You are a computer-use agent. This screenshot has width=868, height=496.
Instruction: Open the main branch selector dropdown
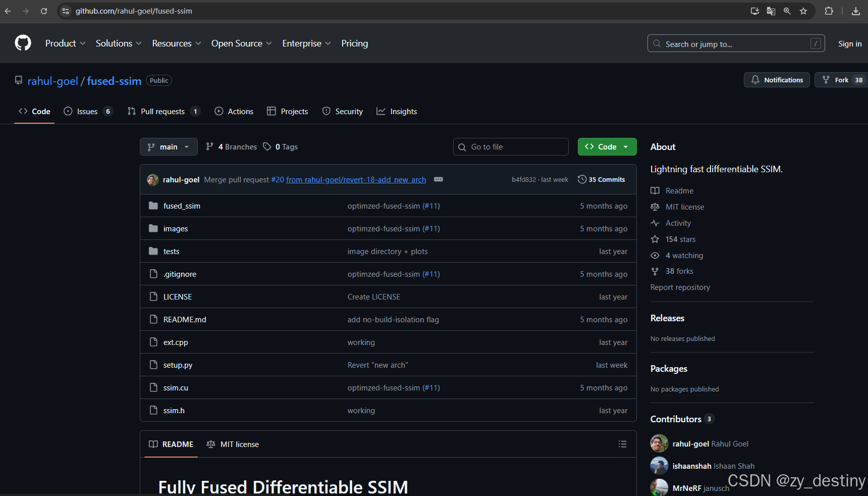[x=169, y=146]
